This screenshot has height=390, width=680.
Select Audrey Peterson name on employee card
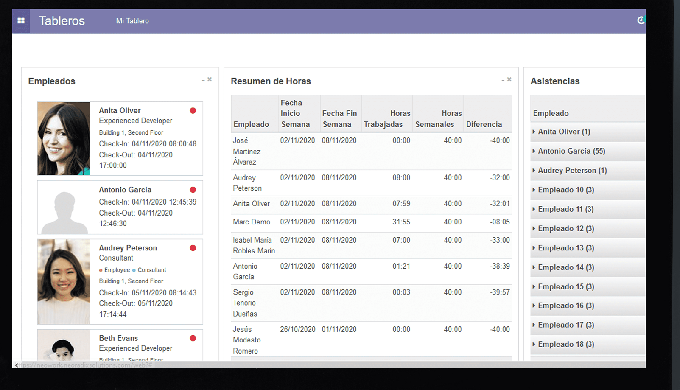pos(128,248)
